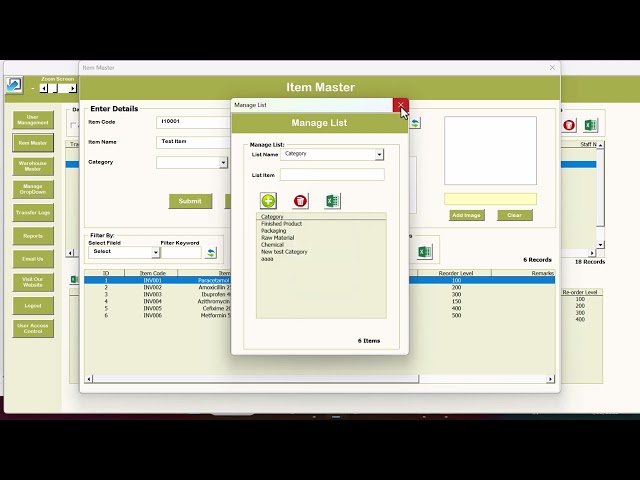This screenshot has width=640, height=480.
Task: Click up arrow of background window vertical scrollbar
Action: click(x=600, y=145)
